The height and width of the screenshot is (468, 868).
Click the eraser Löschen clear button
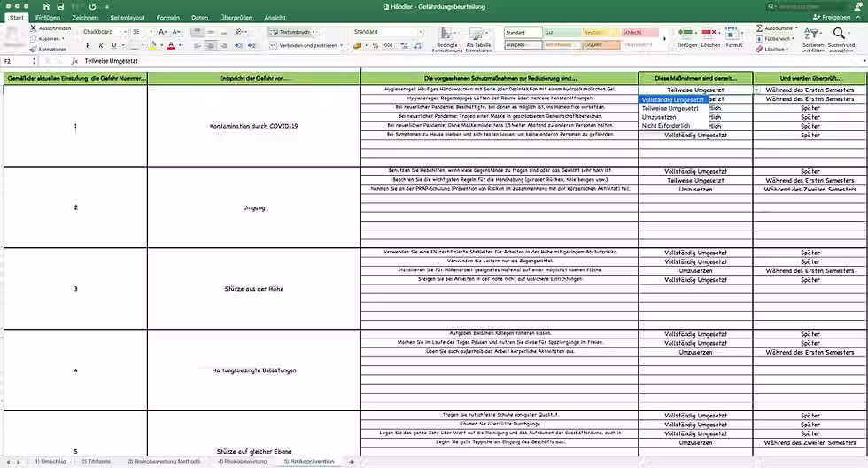[x=772, y=49]
